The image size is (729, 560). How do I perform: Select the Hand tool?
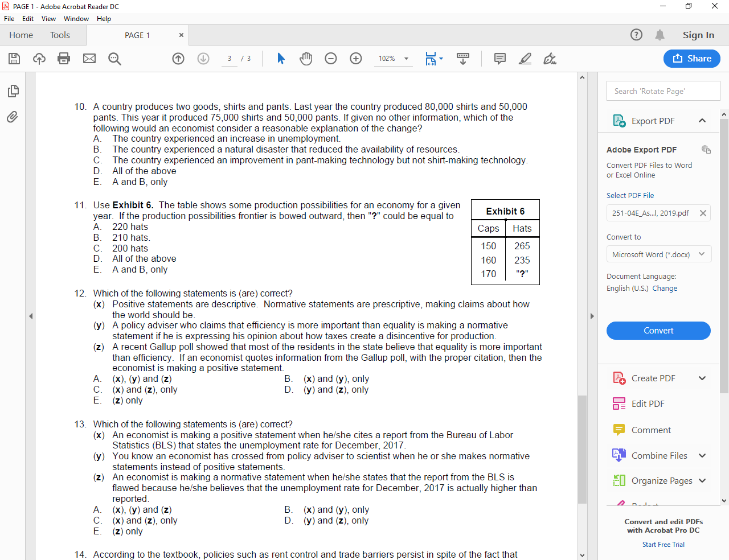306,58
